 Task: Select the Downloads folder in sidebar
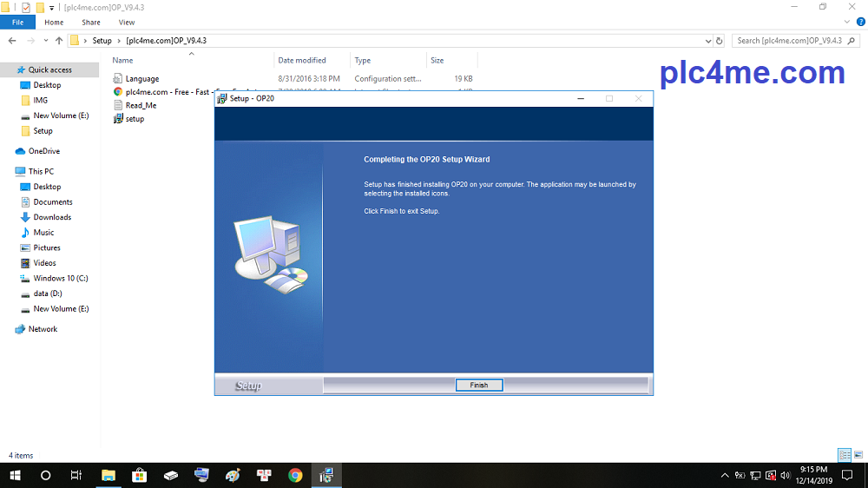pyautogui.click(x=52, y=217)
